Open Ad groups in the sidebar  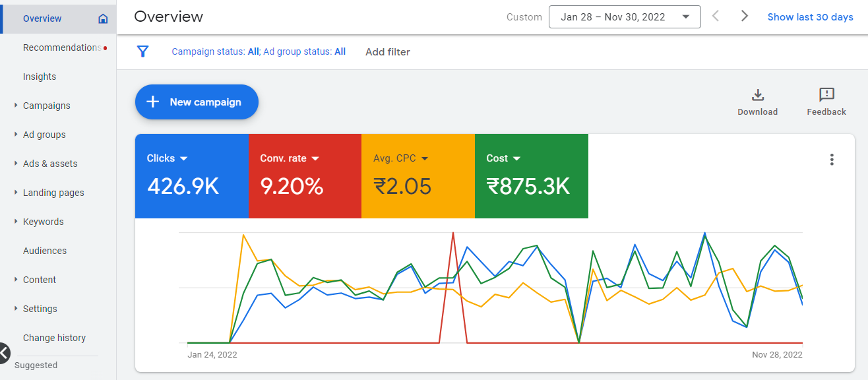[x=44, y=135]
